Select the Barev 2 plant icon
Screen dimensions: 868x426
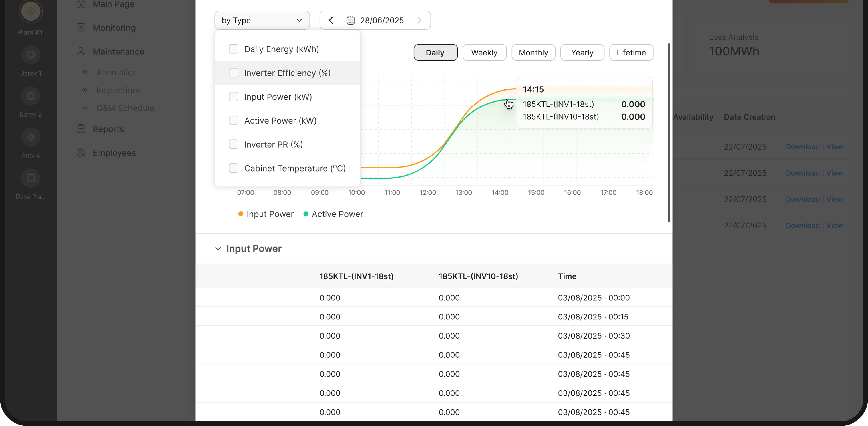pyautogui.click(x=30, y=96)
